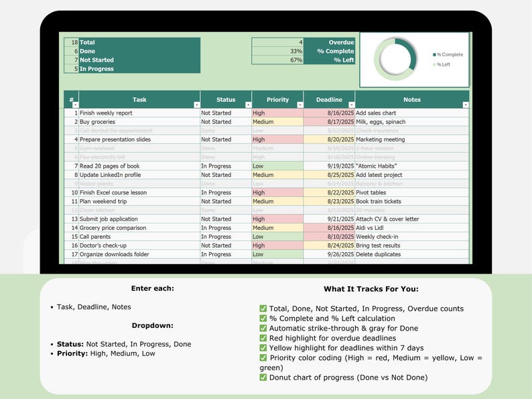Select the 'Delete duplicates' note cell
Image resolution: width=532 pixels, height=399 pixels.
(x=412, y=254)
